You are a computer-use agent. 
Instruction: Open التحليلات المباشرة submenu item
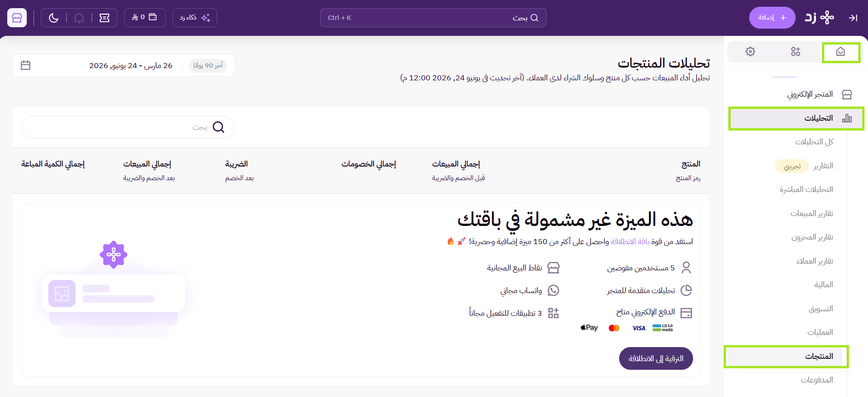[806, 190]
